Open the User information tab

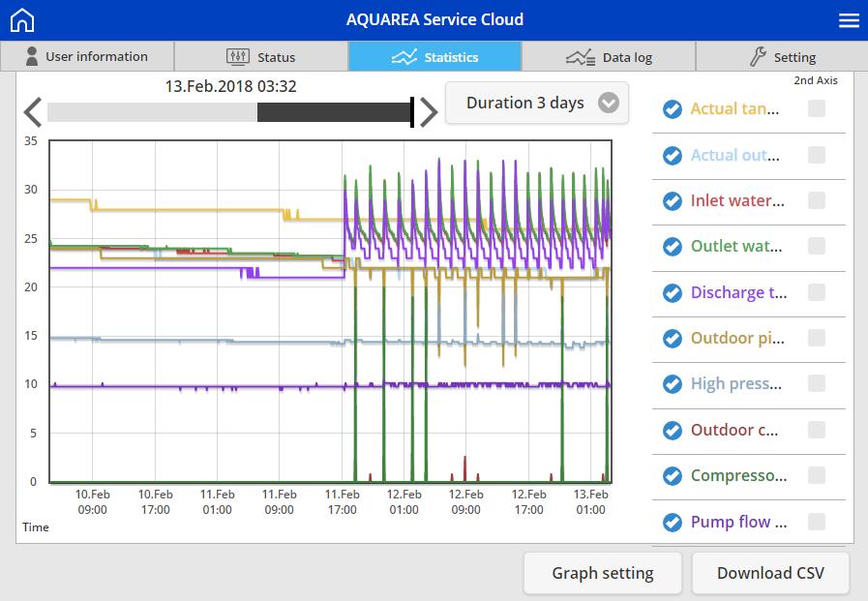click(x=87, y=56)
